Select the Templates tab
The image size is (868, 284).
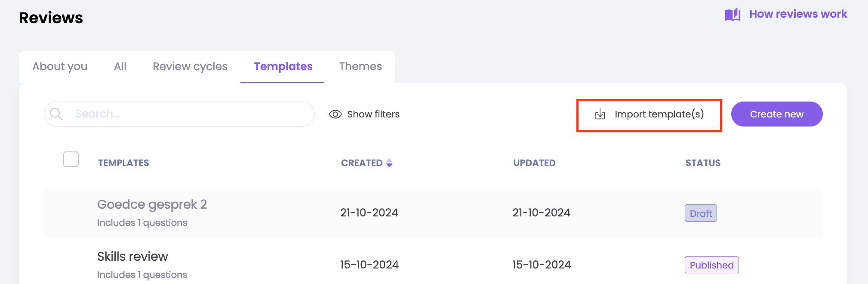[x=283, y=66]
